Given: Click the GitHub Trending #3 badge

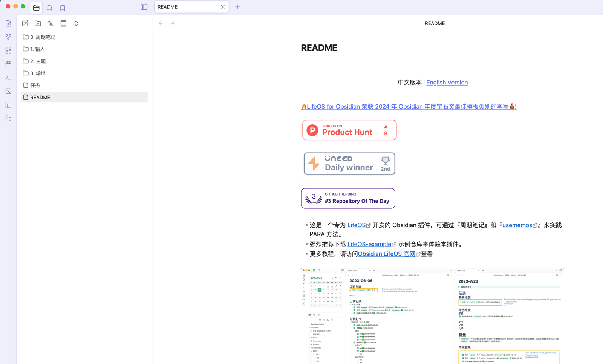Looking at the screenshot, I should [x=348, y=198].
